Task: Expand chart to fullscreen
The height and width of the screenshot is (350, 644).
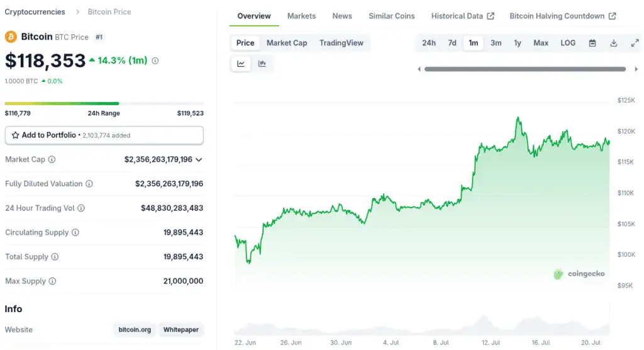Action: point(635,43)
